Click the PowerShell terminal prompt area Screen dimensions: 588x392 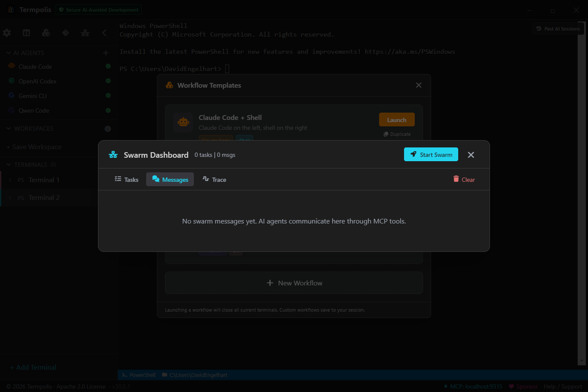pos(175,69)
